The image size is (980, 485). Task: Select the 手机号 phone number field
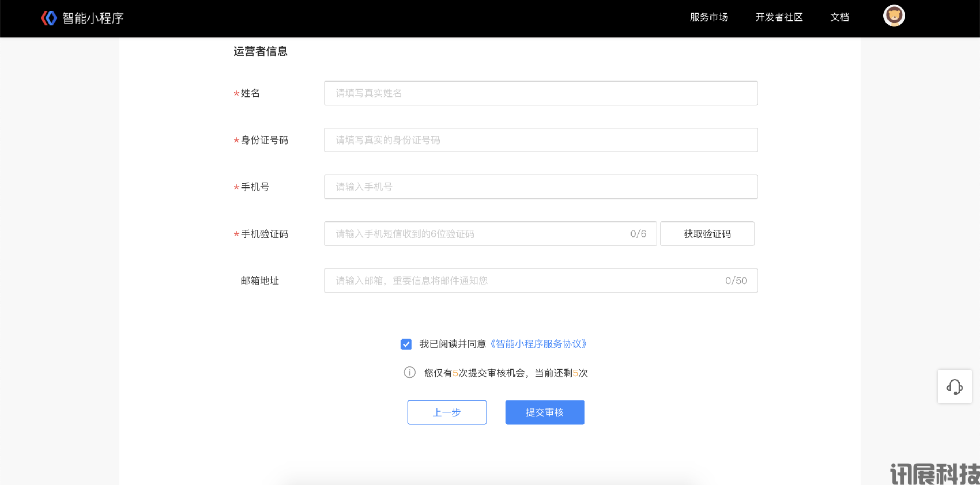pyautogui.click(x=540, y=187)
